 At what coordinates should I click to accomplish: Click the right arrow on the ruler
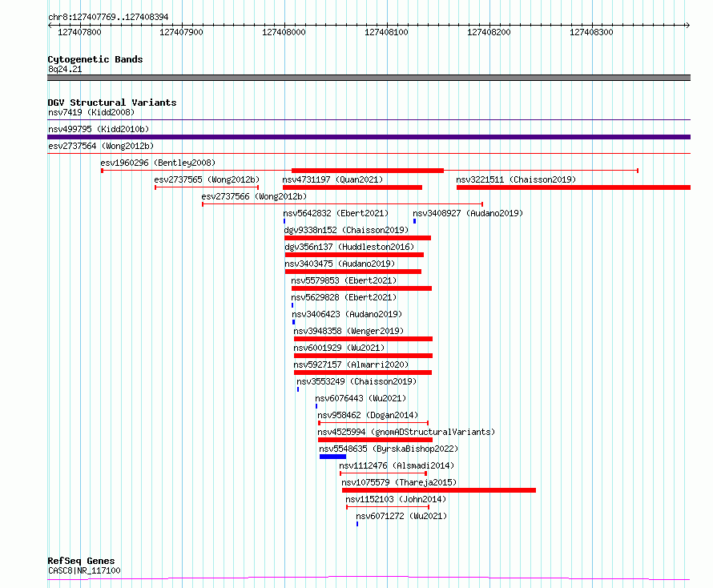click(x=687, y=25)
